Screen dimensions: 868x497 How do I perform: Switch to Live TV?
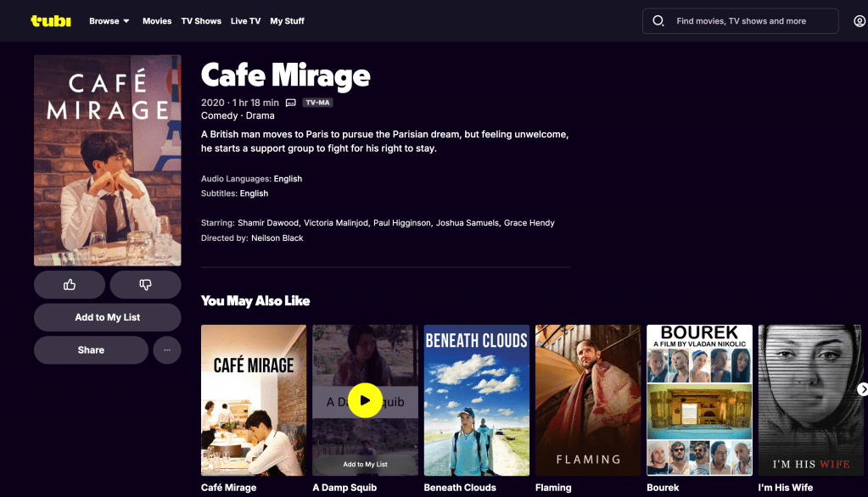point(245,21)
